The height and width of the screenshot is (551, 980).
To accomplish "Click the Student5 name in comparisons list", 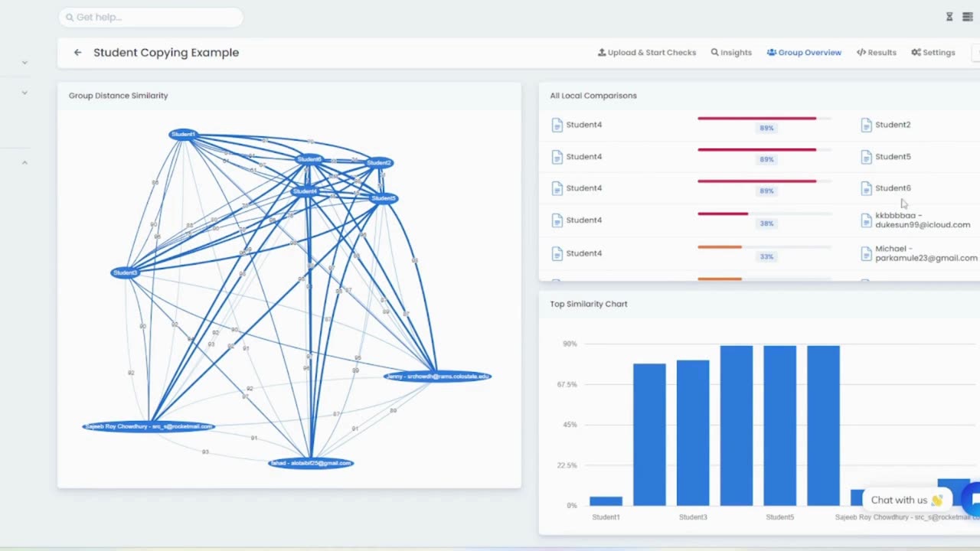I will pyautogui.click(x=893, y=157).
